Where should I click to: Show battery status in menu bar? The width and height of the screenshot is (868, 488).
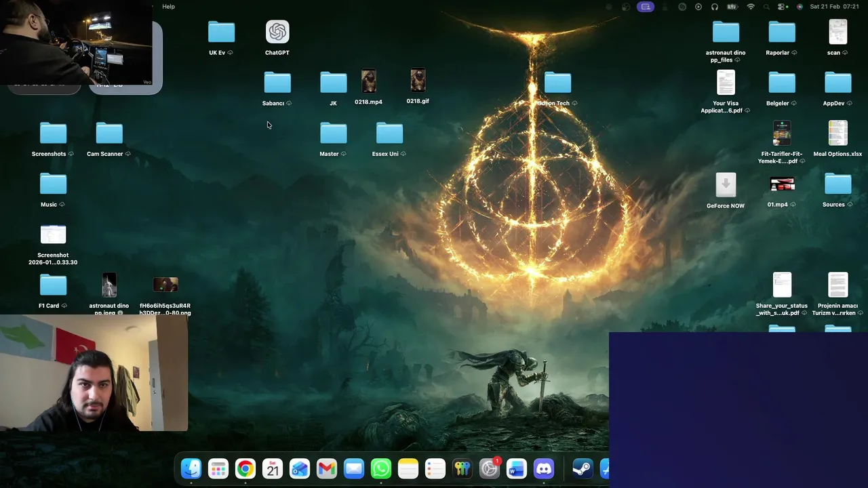(732, 7)
